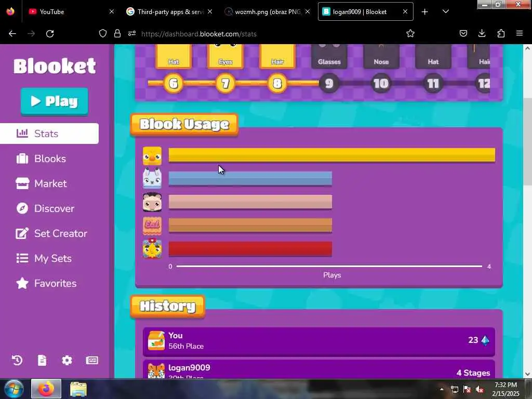The height and width of the screenshot is (399, 532).
Task: Click the tracking protection shield icon
Action: click(x=103, y=33)
